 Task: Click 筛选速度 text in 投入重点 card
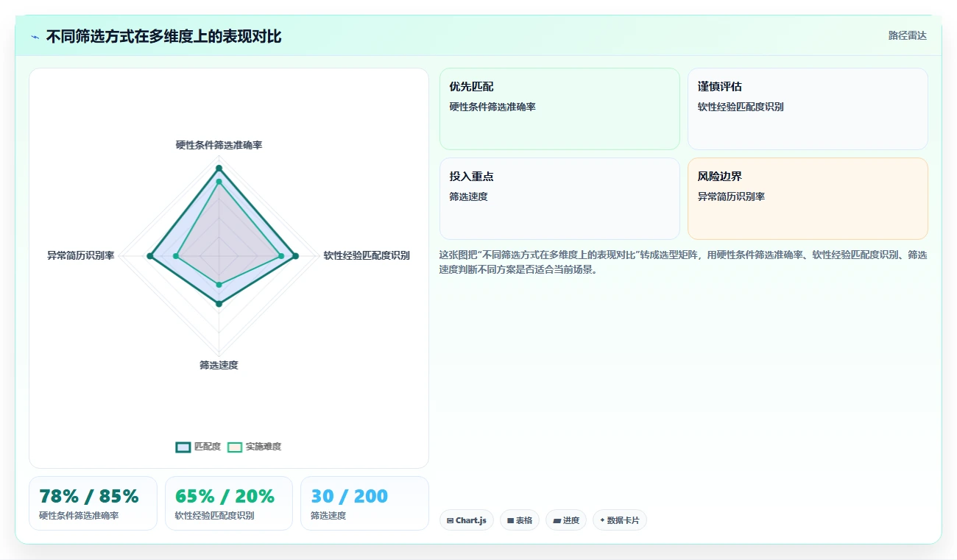coord(469,196)
